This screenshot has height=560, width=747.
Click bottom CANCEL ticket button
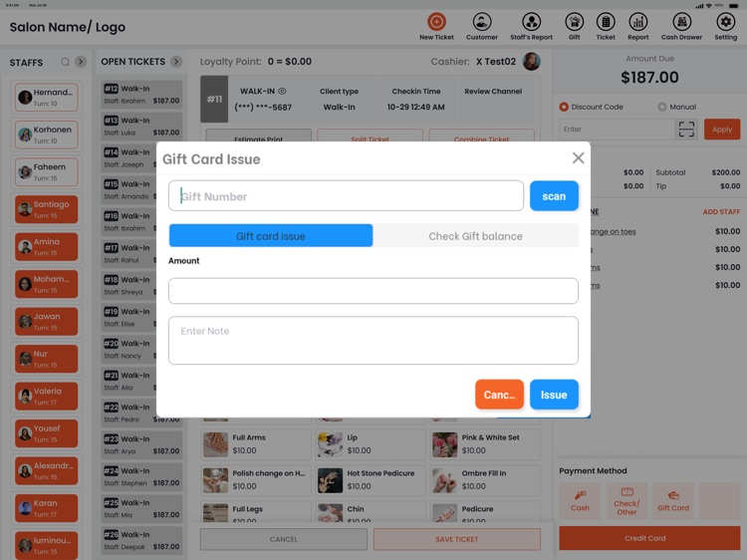[284, 539]
